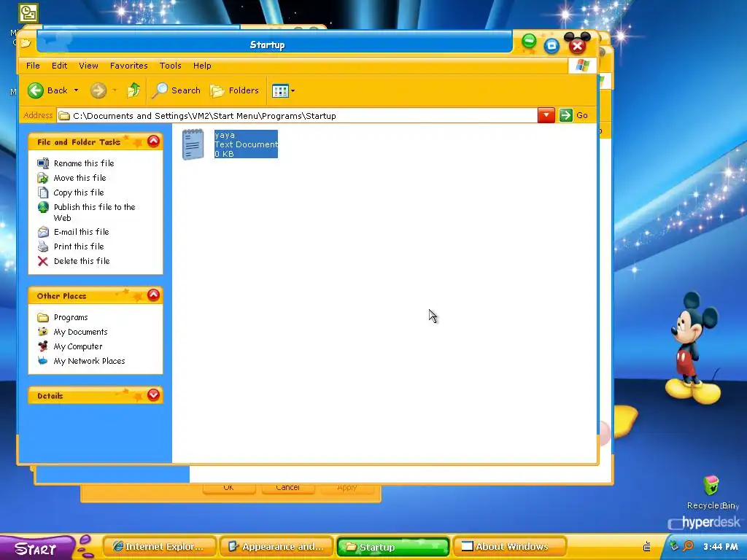Open the Search pane
This screenshot has width=747, height=560.
(177, 90)
